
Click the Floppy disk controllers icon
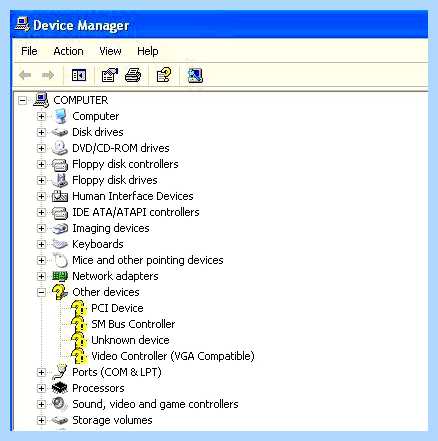pyautogui.click(x=60, y=164)
